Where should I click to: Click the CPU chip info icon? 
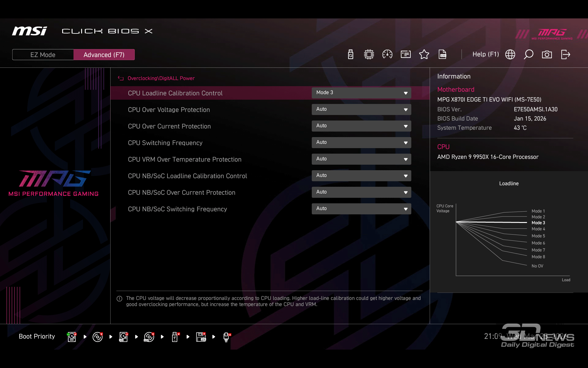coord(369,55)
